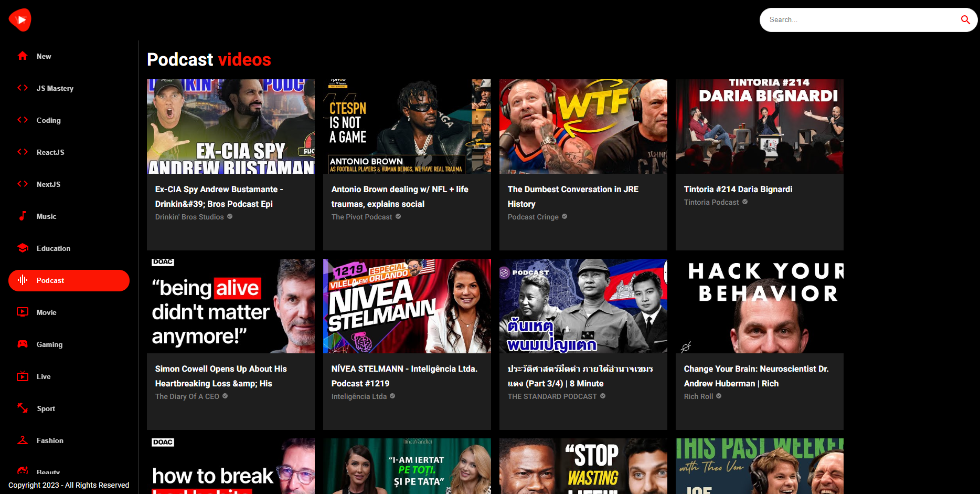Screen dimensions: 980x494
Task: Open Antonio Brown dealing w/ NFL title
Action: coord(400,196)
